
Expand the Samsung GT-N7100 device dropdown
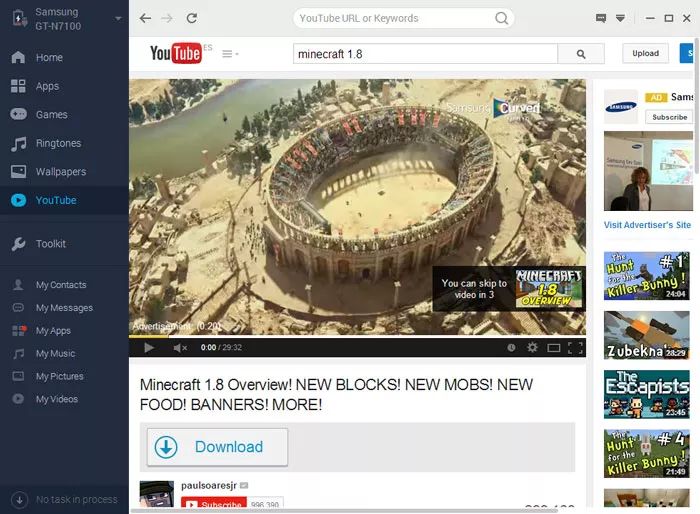click(x=118, y=18)
